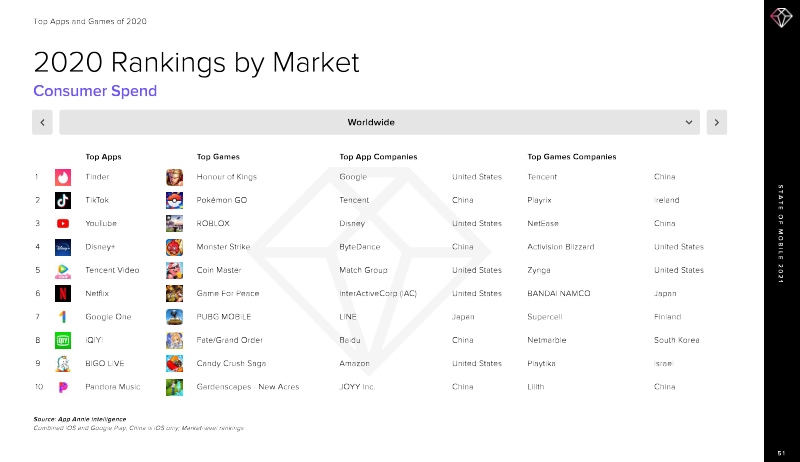800x462 pixels.
Task: Click the Tinder app icon
Action: [x=63, y=177]
